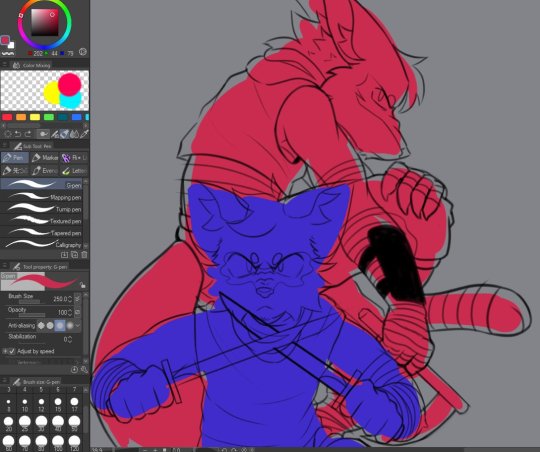This screenshot has width=540, height=452.
Task: Toggle the tool property lock icon
Action: (82, 285)
